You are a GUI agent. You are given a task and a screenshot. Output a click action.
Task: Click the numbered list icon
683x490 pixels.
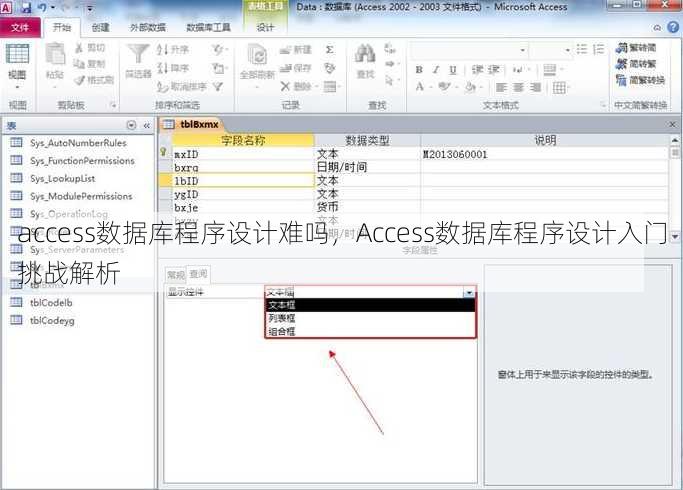[x=599, y=49]
